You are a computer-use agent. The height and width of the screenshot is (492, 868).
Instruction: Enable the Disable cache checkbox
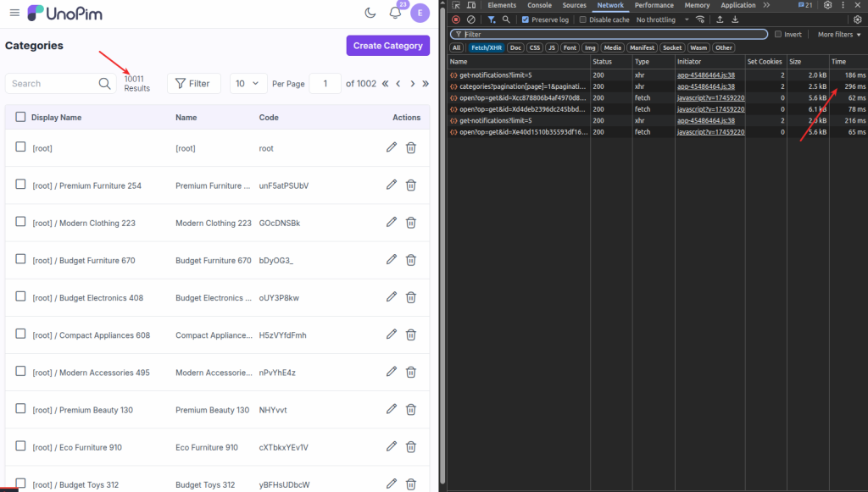583,19
